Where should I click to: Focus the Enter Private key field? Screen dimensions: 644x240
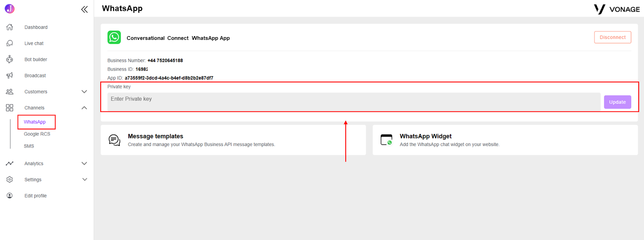click(x=354, y=102)
